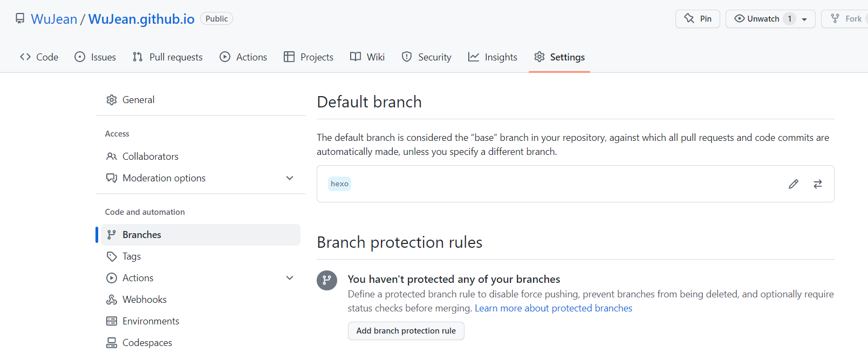Open Collaborators in the sidebar

click(x=201, y=157)
